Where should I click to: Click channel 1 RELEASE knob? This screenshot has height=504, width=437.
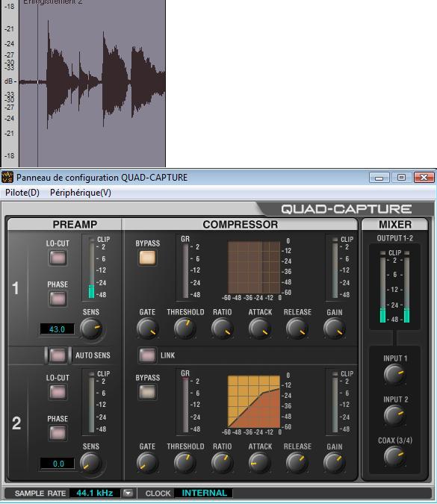pos(297,329)
